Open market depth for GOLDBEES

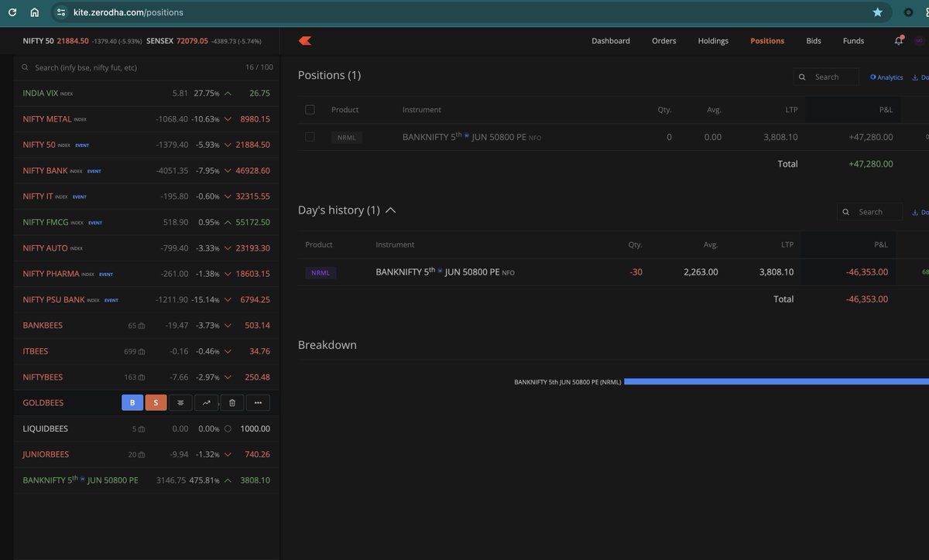[180, 402]
